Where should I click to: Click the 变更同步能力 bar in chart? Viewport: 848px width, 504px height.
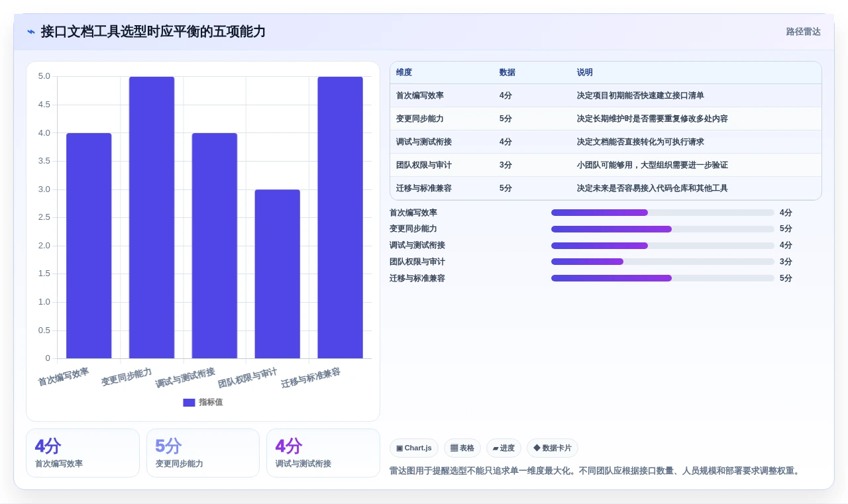click(152, 217)
